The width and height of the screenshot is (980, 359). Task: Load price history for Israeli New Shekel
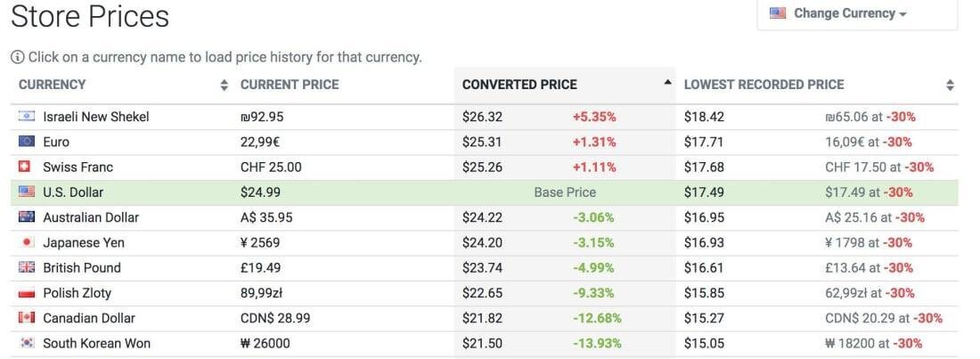click(x=96, y=117)
